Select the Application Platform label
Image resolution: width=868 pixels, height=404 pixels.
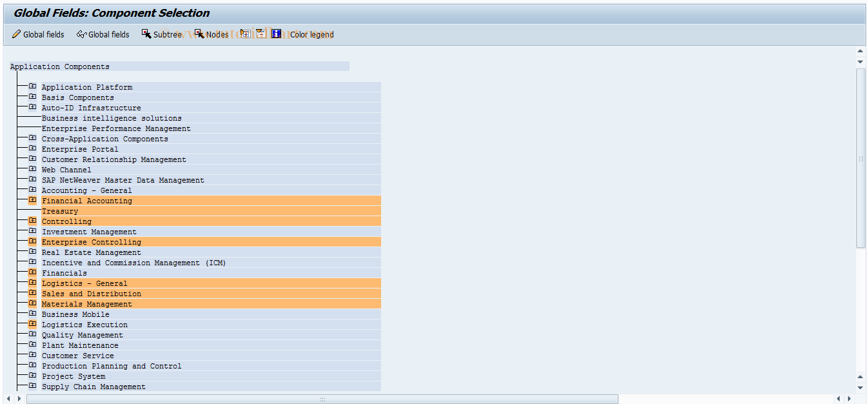point(87,87)
